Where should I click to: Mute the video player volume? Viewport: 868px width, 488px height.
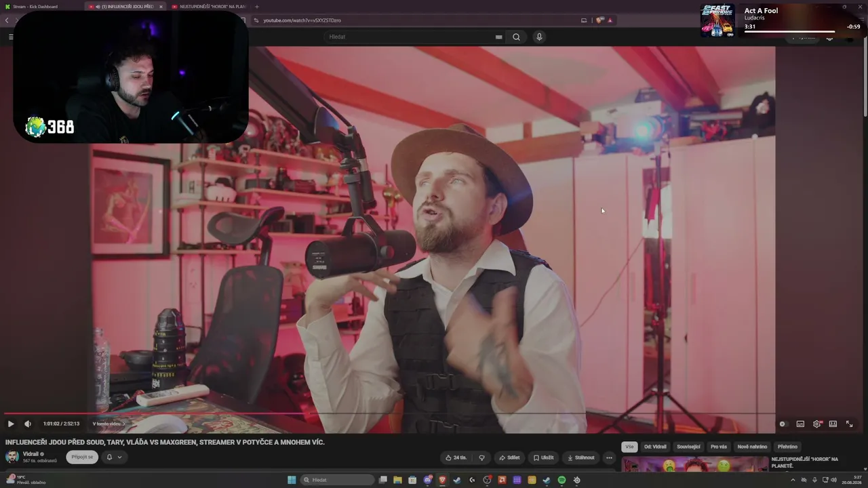[x=28, y=424]
